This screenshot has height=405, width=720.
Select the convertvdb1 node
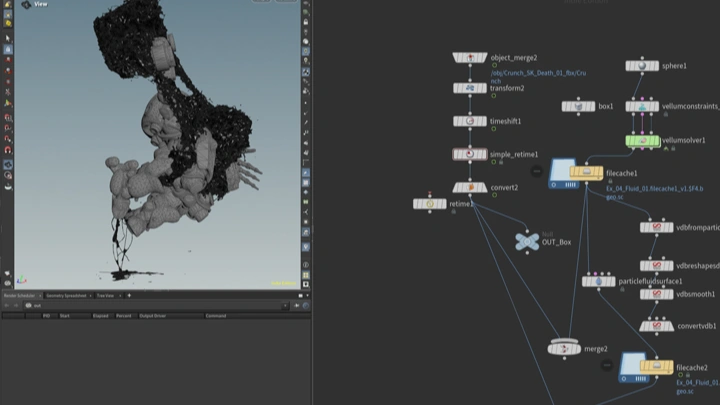point(657,326)
